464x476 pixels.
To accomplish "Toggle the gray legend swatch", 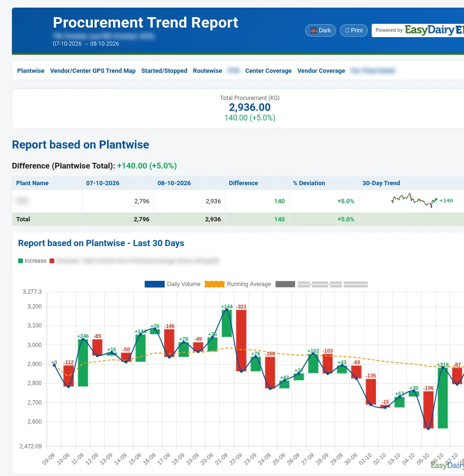I will (x=285, y=284).
